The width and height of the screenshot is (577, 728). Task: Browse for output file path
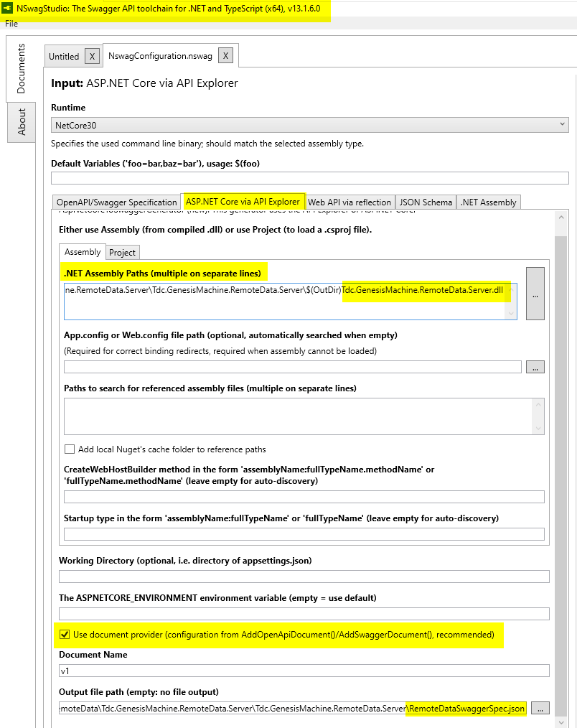click(x=540, y=708)
